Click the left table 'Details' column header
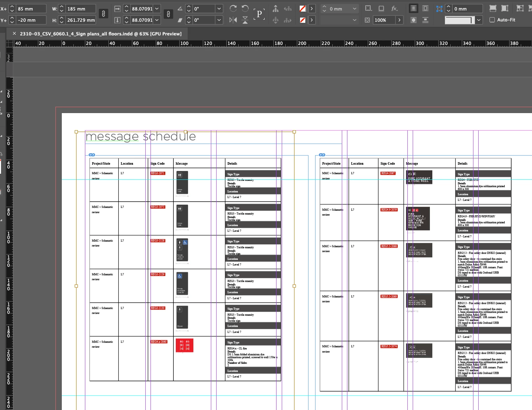The height and width of the screenshot is (410, 532). [232, 164]
